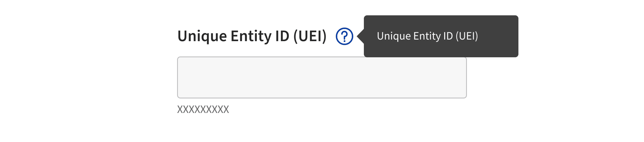Screen dimensions: 644x142
Task: Click the XXXXXXXXX format hint text
Action: click(x=203, y=109)
